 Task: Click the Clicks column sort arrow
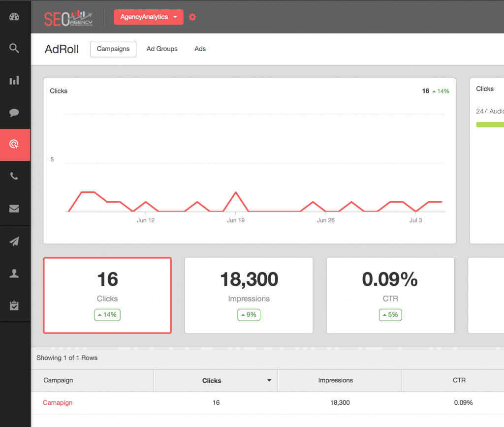pos(269,380)
